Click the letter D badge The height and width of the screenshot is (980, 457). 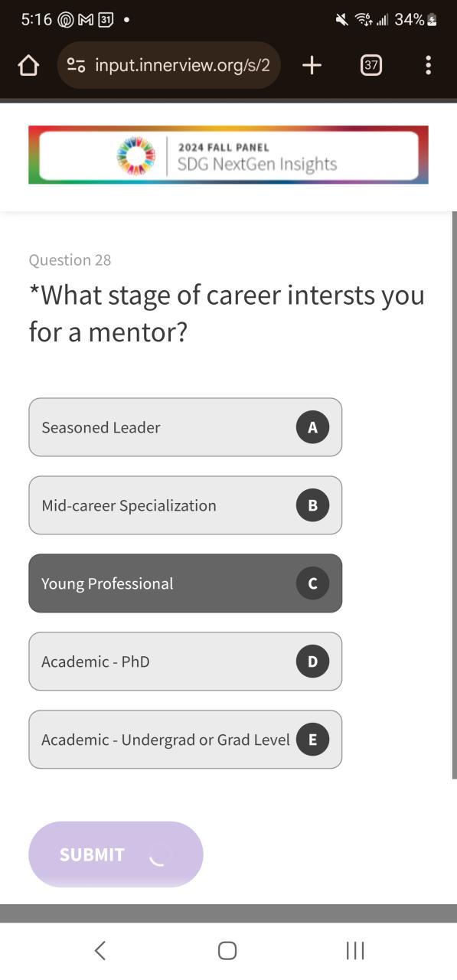[312, 661]
